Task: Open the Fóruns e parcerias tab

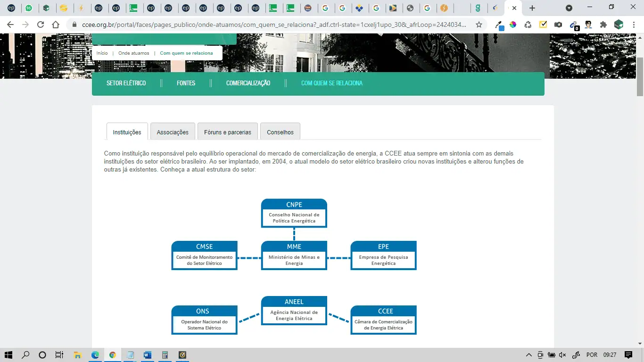Action: tap(228, 132)
